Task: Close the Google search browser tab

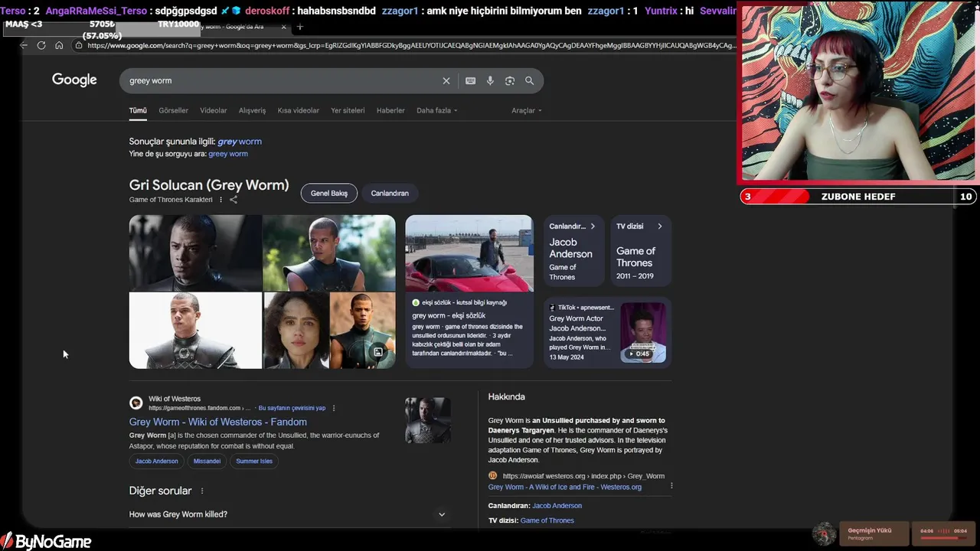Action: click(283, 27)
